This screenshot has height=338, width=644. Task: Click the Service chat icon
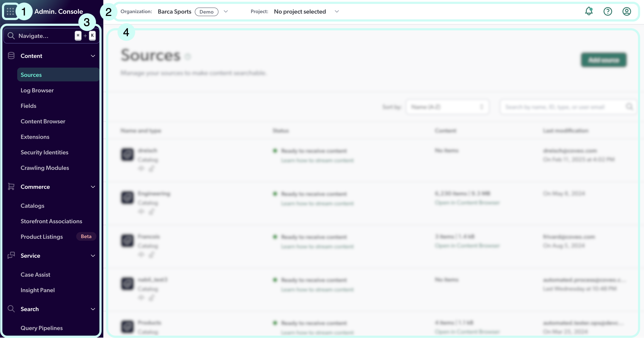[11, 255]
